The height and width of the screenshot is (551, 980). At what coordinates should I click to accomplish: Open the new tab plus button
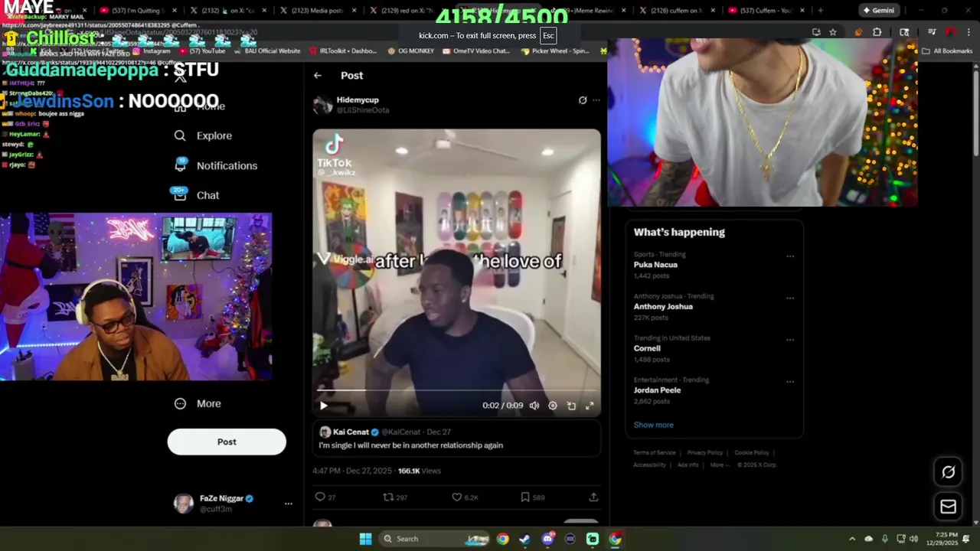[x=820, y=11]
